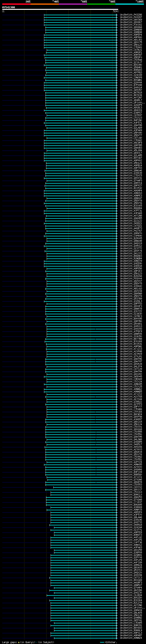Select the UniRef100_O48517 label
The image size is (146, 644).
pyautogui.click(x=131, y=444)
